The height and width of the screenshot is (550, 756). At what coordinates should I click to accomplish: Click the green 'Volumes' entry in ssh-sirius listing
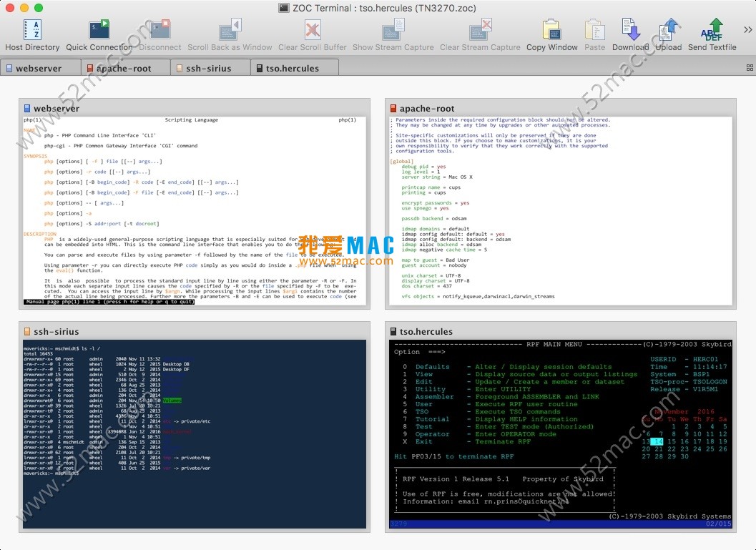172,400
